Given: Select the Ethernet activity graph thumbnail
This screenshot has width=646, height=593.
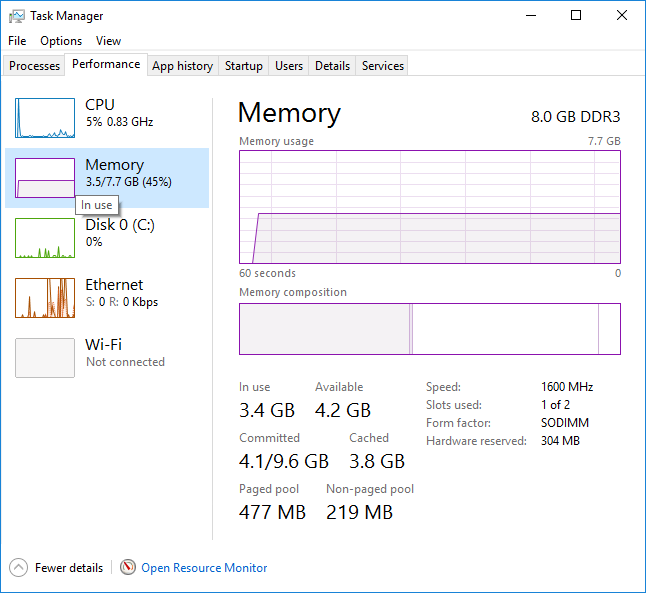Looking at the screenshot, I should pyautogui.click(x=45, y=298).
